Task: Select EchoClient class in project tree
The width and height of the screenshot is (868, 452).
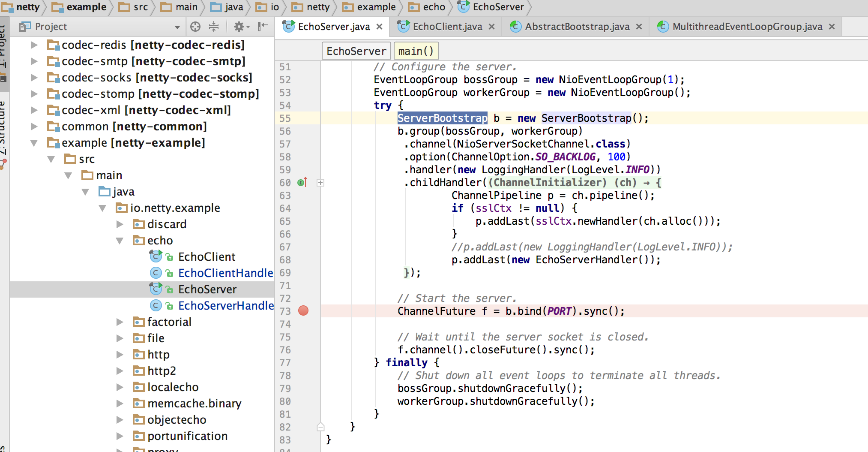Action: (x=207, y=257)
